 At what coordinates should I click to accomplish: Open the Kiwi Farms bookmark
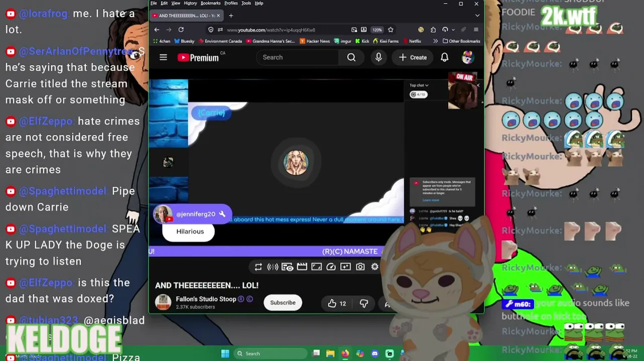(385, 41)
